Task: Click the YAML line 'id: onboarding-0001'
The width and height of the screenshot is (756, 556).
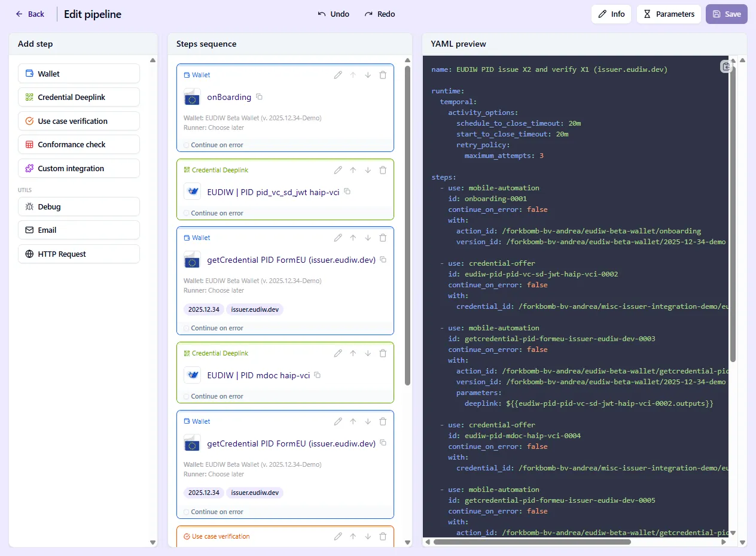Action: pyautogui.click(x=487, y=199)
